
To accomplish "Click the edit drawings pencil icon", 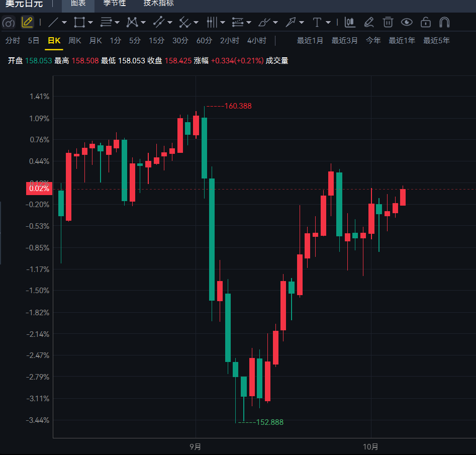I will tap(369, 23).
